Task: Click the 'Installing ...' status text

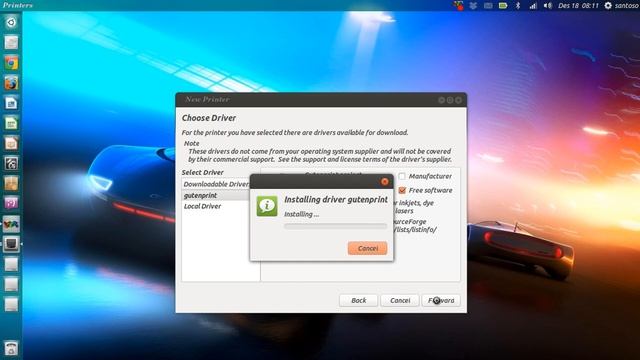Action: click(x=302, y=214)
